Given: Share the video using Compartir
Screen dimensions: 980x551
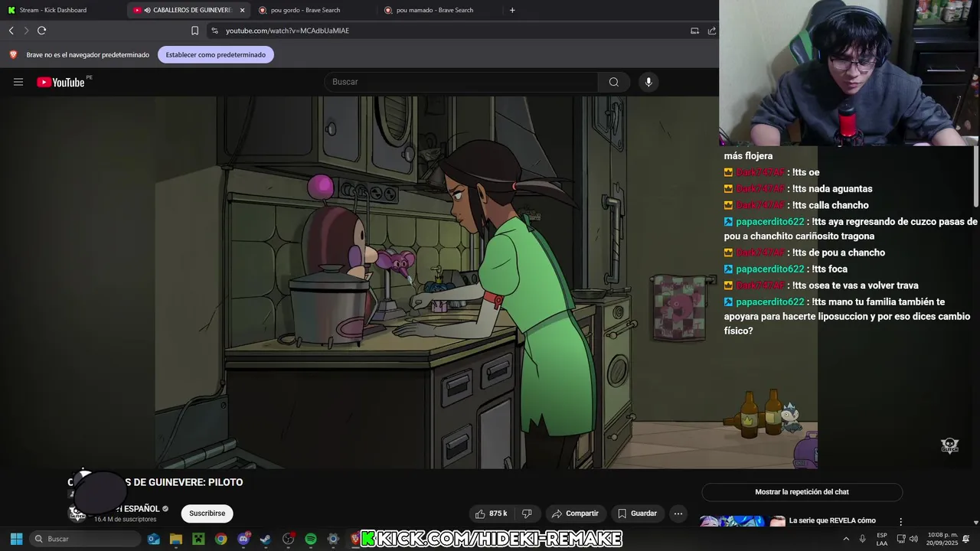Looking at the screenshot, I should pyautogui.click(x=575, y=514).
